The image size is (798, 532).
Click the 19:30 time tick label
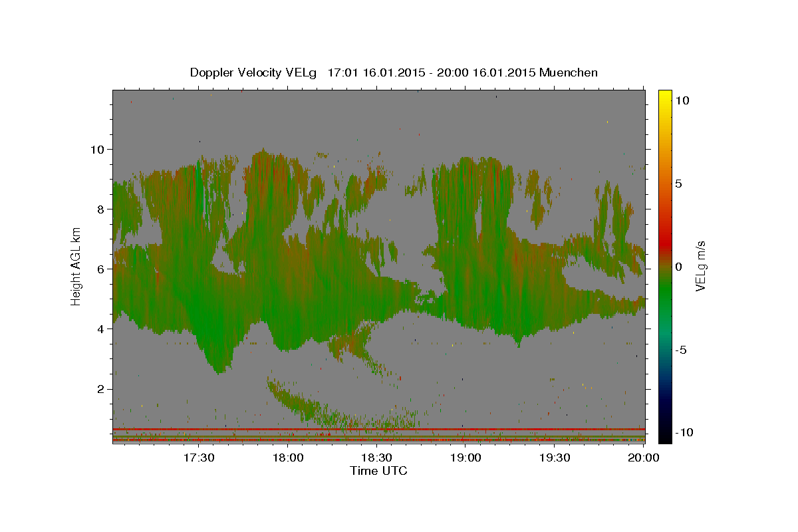tap(555, 458)
